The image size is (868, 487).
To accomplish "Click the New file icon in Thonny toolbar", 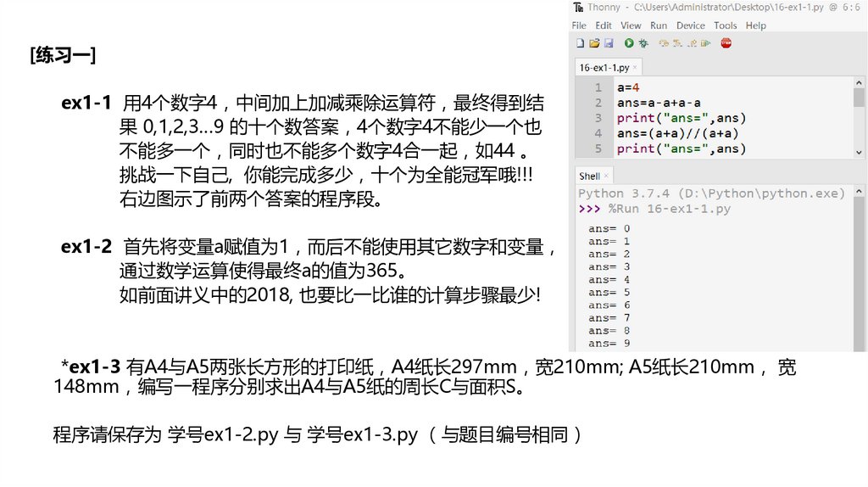I will (x=580, y=43).
